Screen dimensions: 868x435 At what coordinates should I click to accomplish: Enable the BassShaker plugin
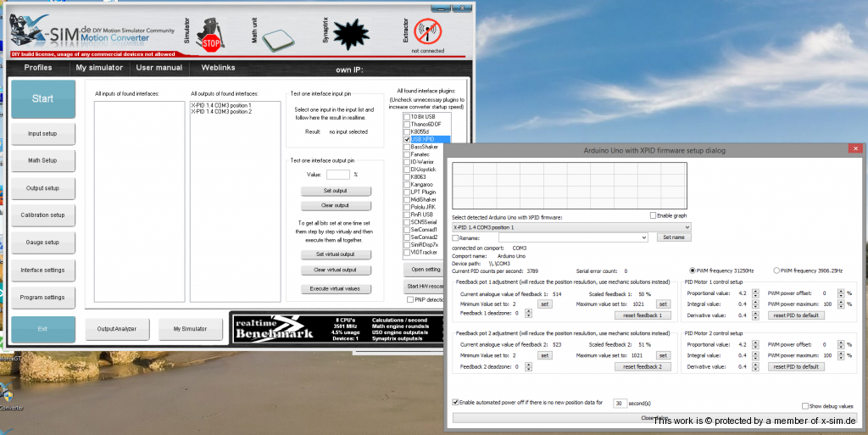click(x=407, y=148)
